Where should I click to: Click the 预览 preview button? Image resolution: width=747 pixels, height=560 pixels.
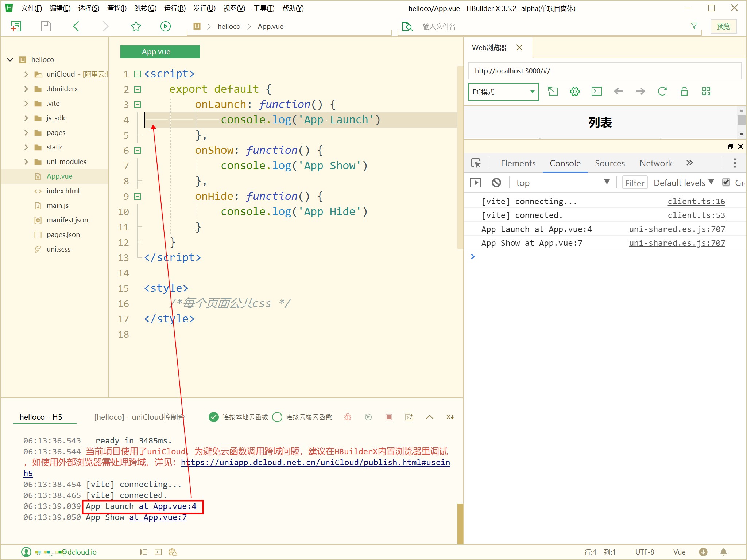coord(724,26)
